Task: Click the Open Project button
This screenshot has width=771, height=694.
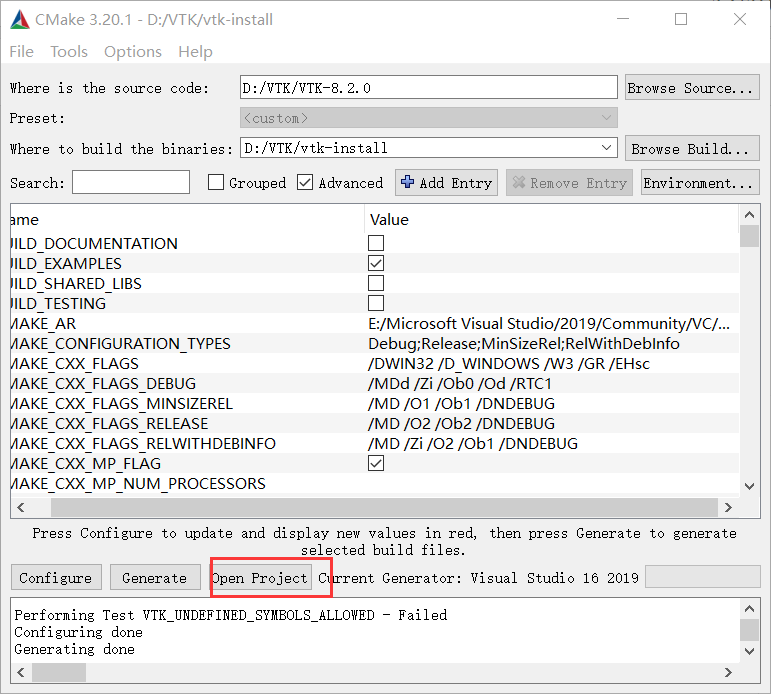Action: [x=260, y=577]
